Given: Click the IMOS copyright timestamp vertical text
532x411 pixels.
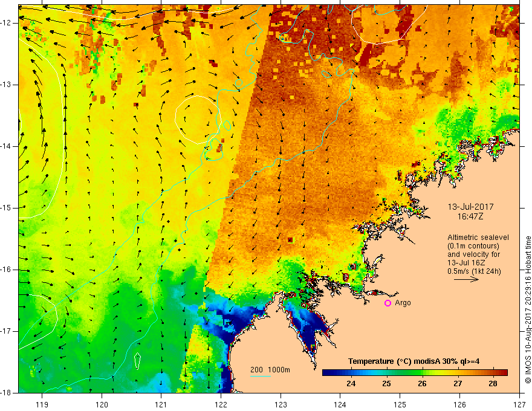Looking at the screenshot, I should 528,310.
